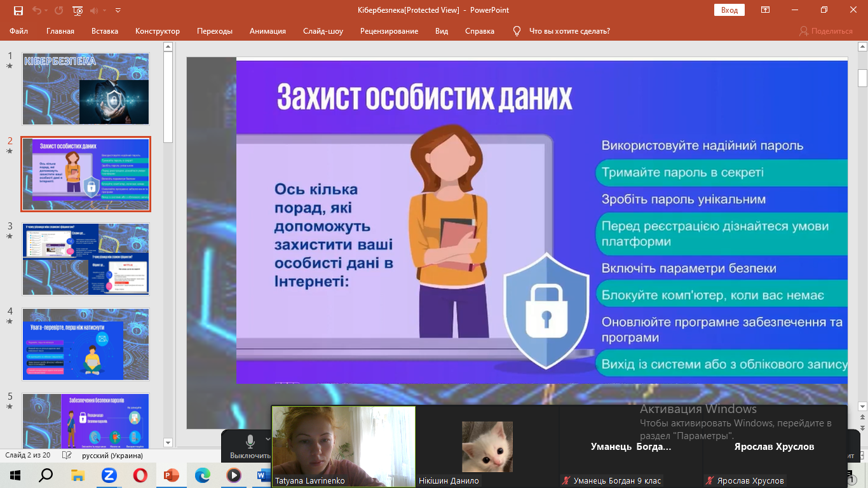
Task: Switch to the Вид tab
Action: [442, 31]
